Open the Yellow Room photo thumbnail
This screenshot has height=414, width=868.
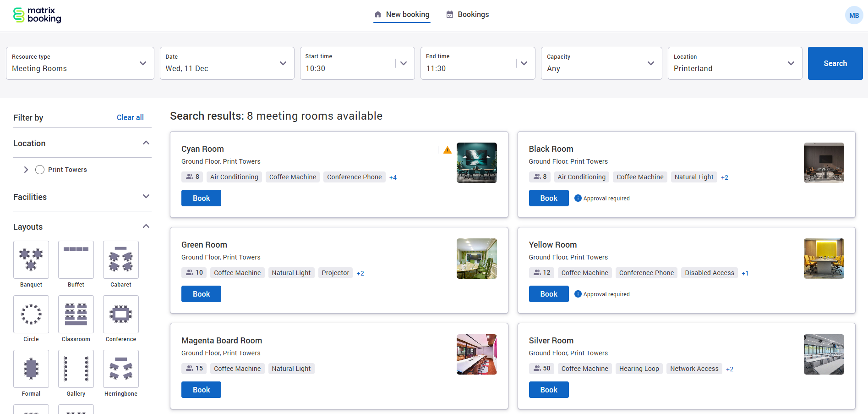coord(824,259)
